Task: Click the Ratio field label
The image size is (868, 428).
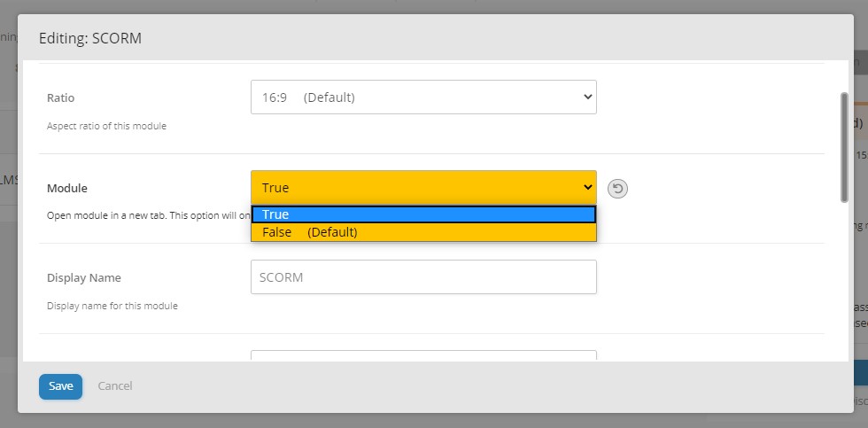Action: click(61, 97)
